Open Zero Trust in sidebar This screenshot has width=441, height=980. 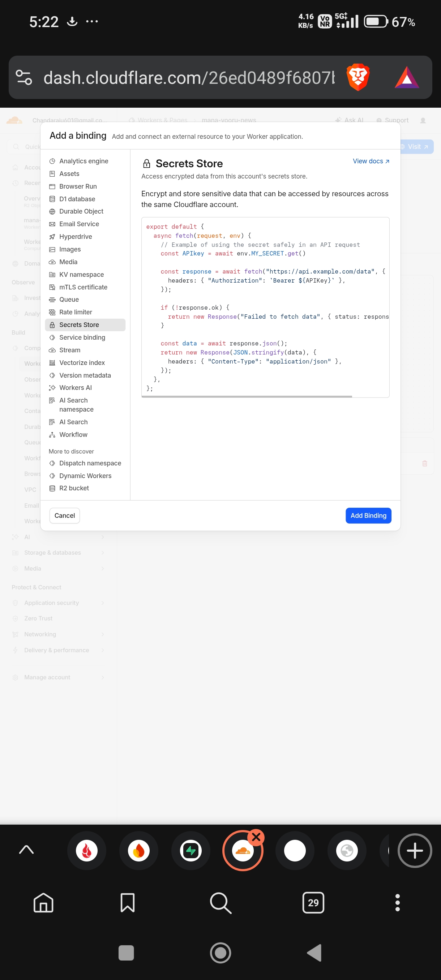click(x=58, y=618)
